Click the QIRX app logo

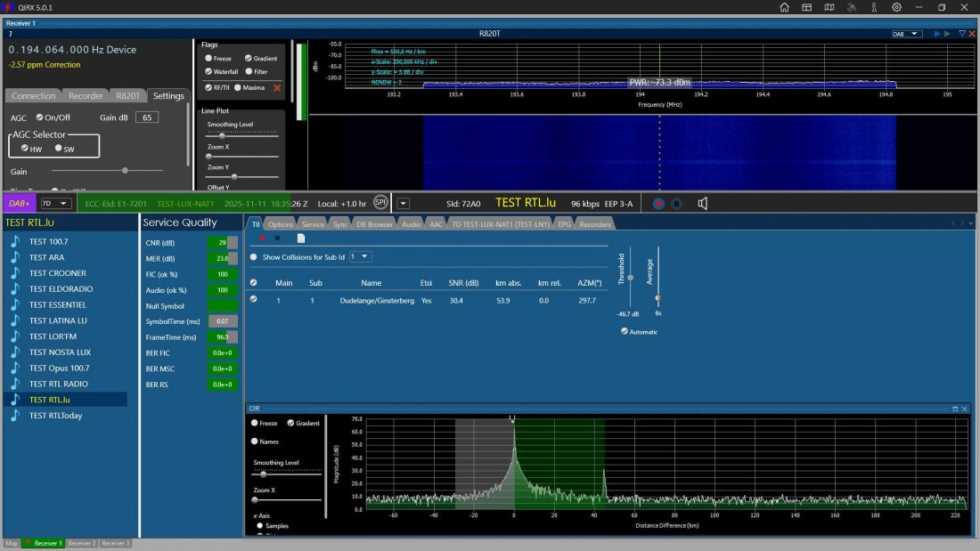(x=9, y=7)
